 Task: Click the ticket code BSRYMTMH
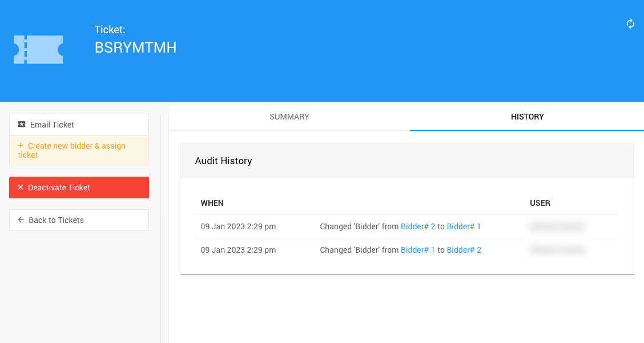click(135, 48)
